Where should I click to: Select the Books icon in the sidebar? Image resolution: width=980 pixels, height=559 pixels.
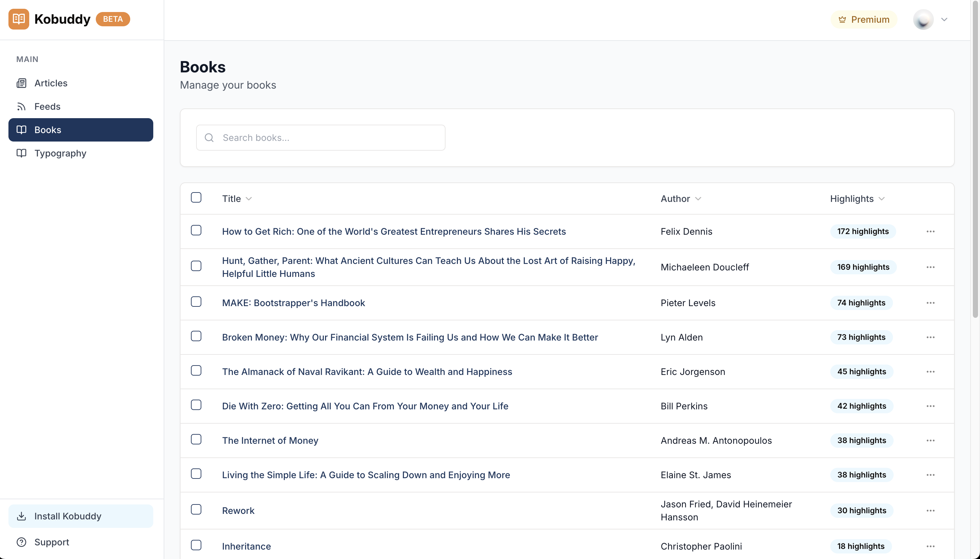pyautogui.click(x=22, y=130)
